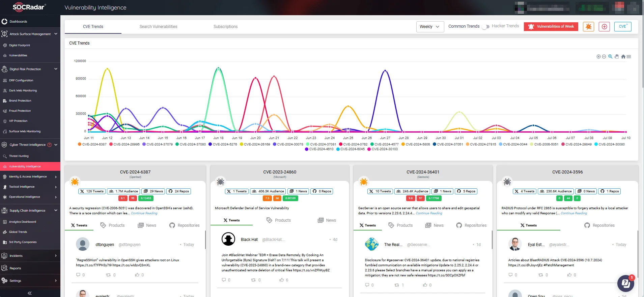
Task: Toggle CVE-2024-37079 legend entry
Action: pos(158,144)
